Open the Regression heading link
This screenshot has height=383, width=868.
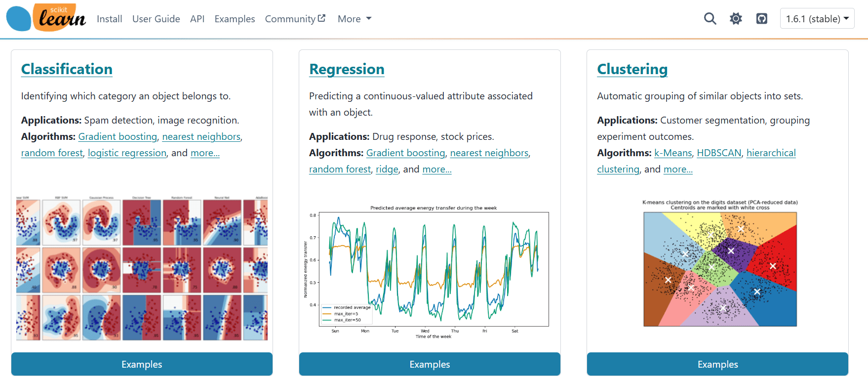pos(347,69)
